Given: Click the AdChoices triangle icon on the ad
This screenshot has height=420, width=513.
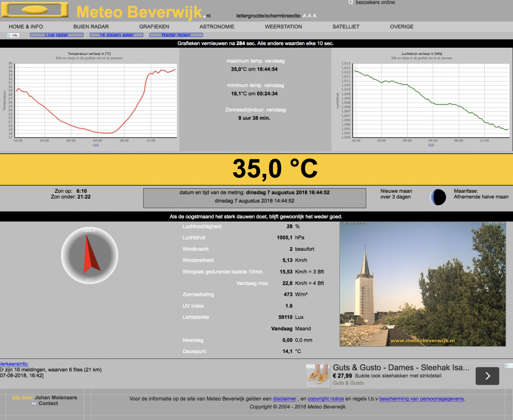Looking at the screenshot, I should (x=507, y=366).
